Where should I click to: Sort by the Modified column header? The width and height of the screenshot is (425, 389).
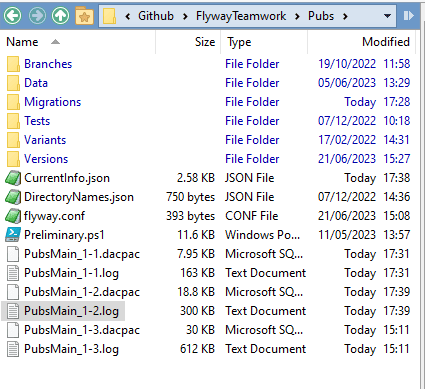(386, 42)
